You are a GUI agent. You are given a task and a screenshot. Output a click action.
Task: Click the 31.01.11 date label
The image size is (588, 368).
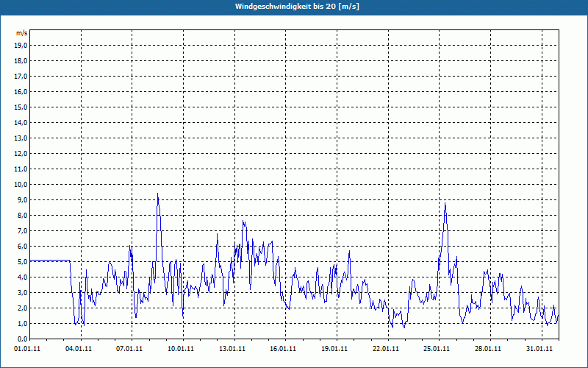pos(539,348)
